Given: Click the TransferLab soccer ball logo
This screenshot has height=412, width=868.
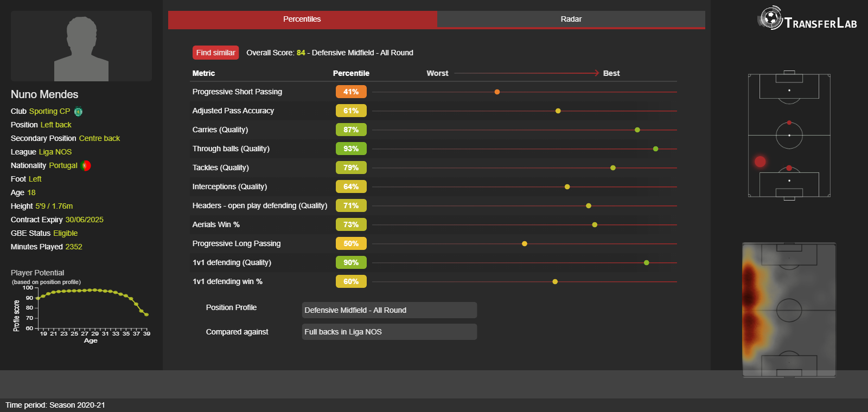Looking at the screenshot, I should (770, 18).
